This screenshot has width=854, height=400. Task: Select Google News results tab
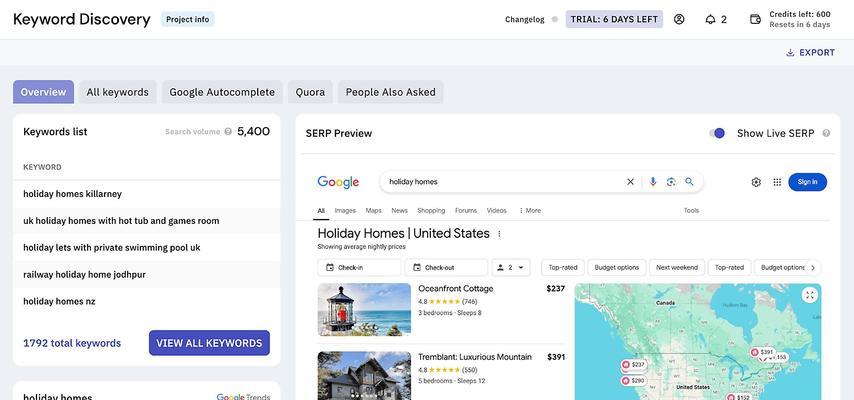click(399, 210)
